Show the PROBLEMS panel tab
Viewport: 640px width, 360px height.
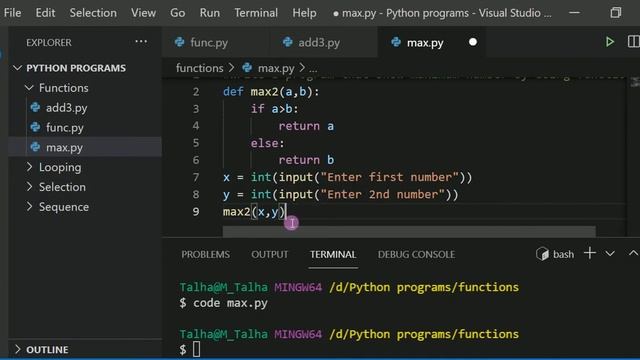(x=205, y=254)
